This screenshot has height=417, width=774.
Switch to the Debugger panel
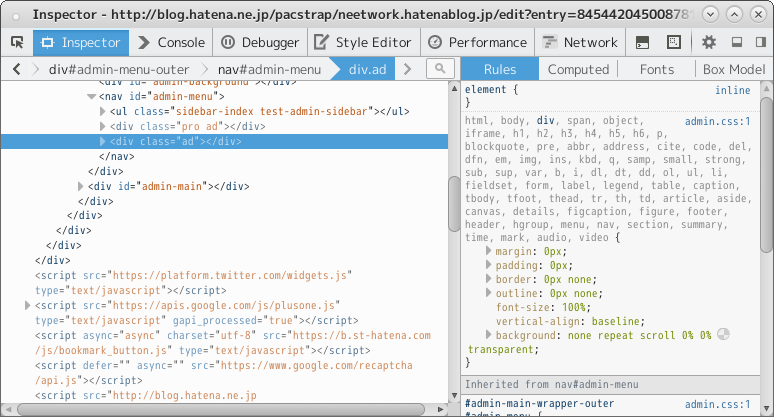[x=260, y=42]
